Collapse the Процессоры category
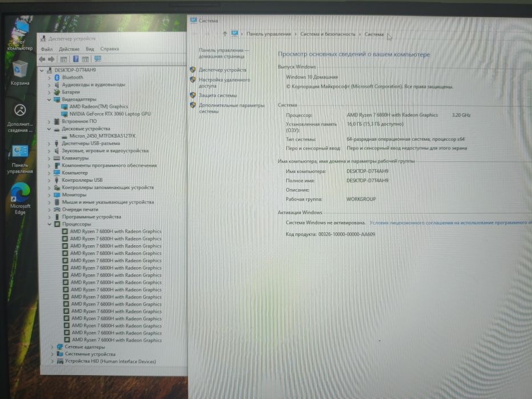The height and width of the screenshot is (399, 532). point(50,224)
